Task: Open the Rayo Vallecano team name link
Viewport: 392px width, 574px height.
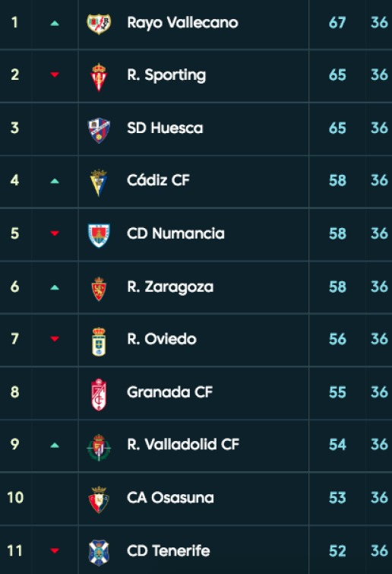Action: coord(182,23)
